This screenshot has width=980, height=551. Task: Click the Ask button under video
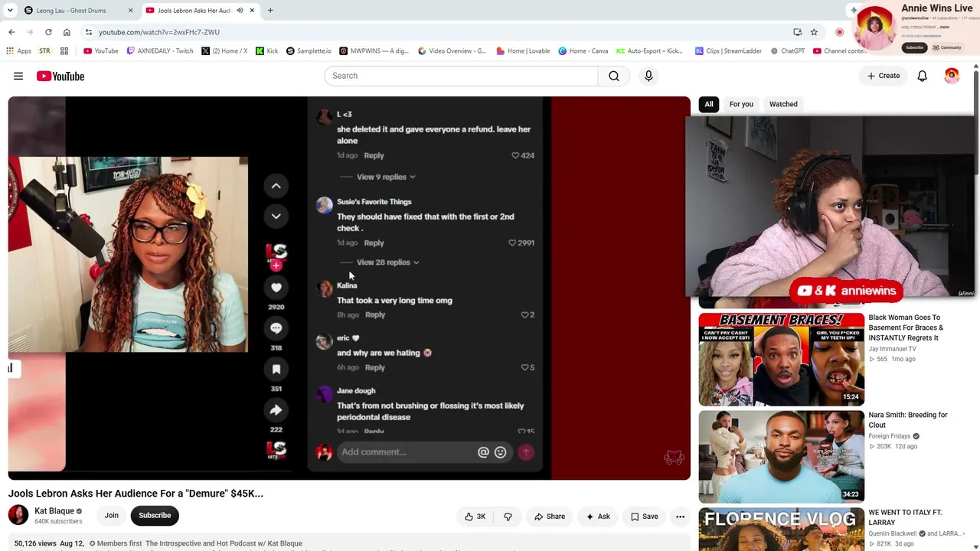[x=598, y=517]
